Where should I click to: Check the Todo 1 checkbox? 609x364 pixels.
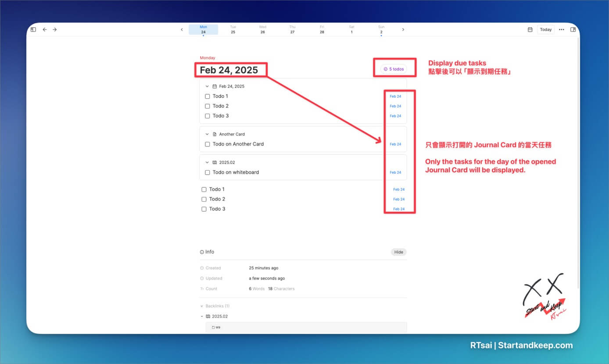207,96
